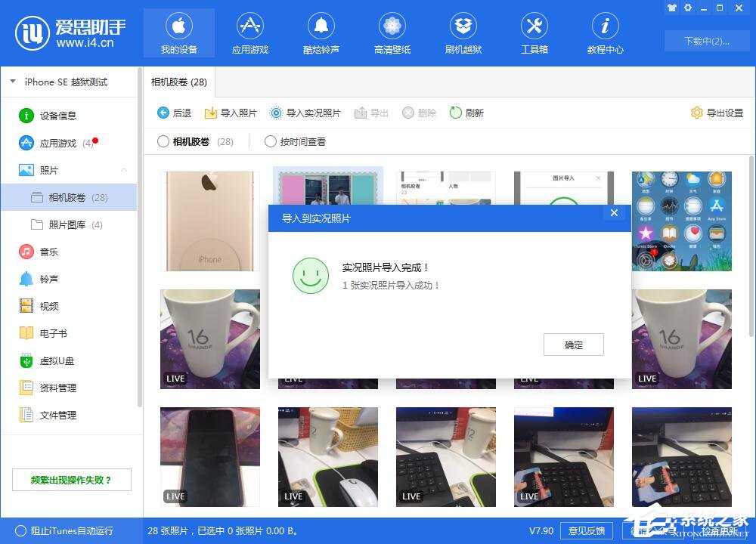Click the 意见反馈 feedback button

[x=587, y=531]
